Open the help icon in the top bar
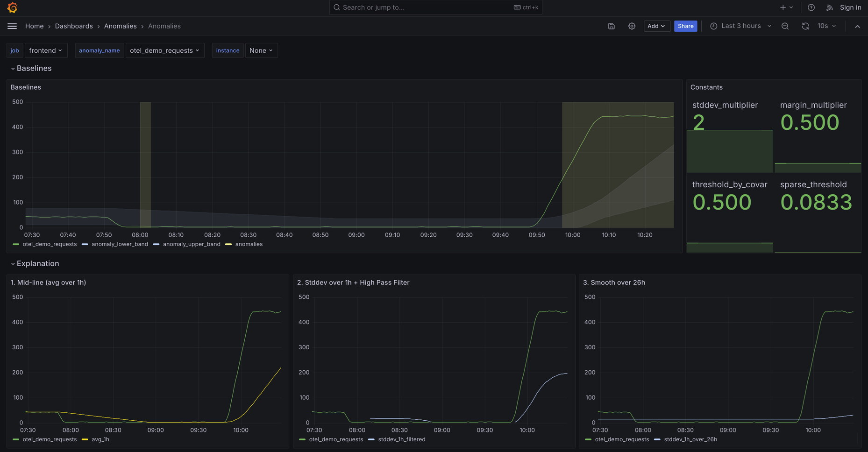Screen dimensions: 868x452 tap(811, 7)
